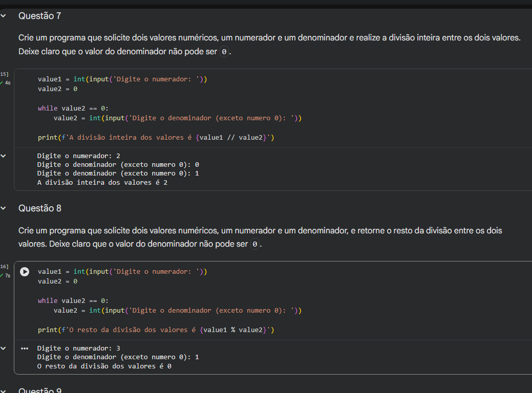Click the while loop line in Questão 7 code
This screenshot has width=532, height=393.
pos(73,108)
